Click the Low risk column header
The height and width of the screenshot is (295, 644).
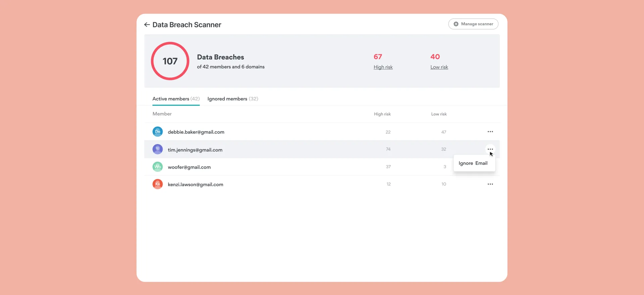(439, 114)
